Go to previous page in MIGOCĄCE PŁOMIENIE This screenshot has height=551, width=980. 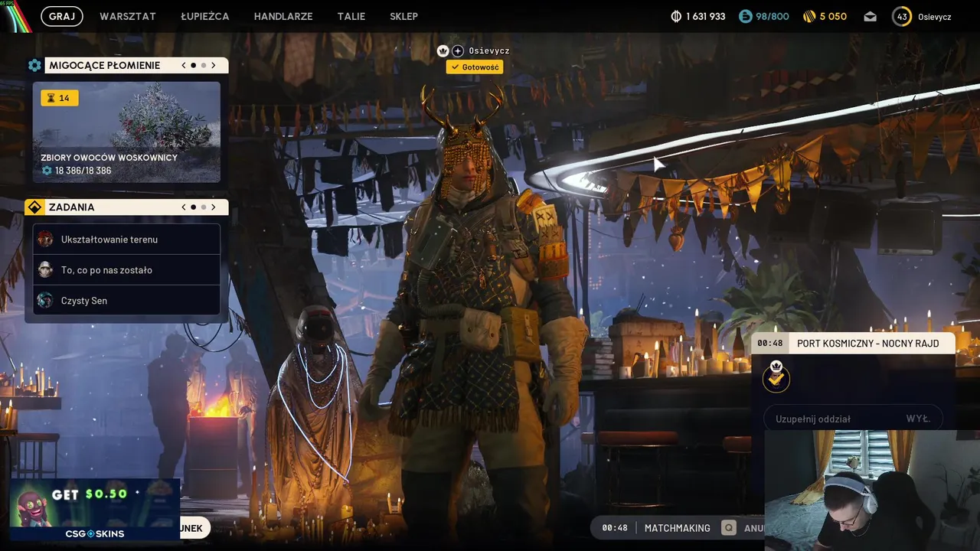(184, 65)
